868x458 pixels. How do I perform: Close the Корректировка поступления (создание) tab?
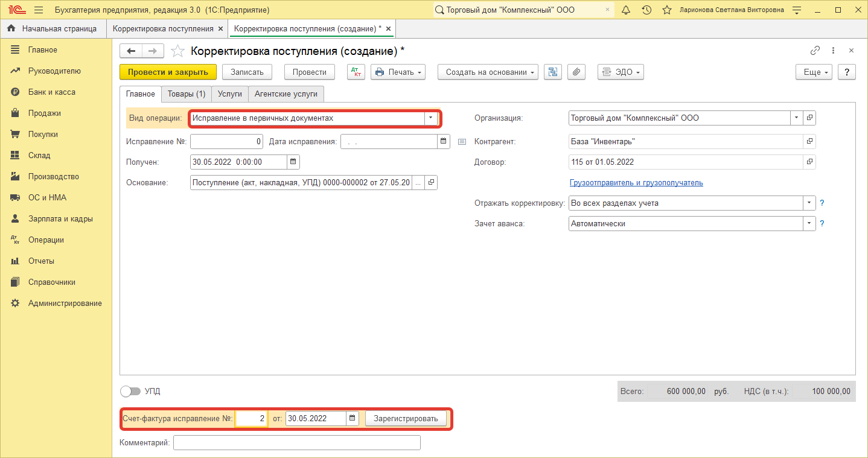388,29
